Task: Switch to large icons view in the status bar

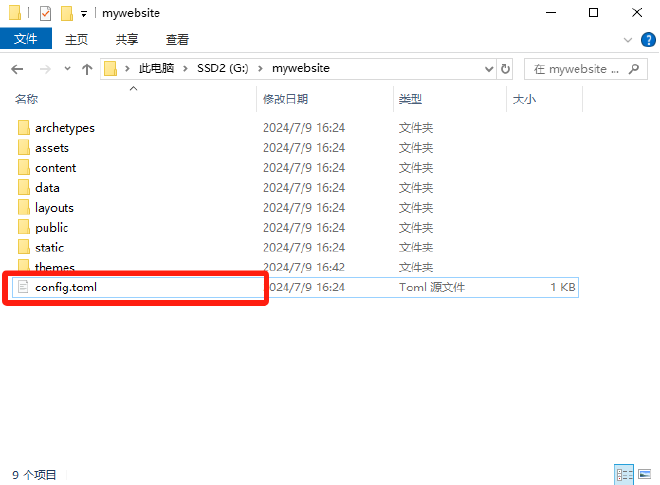Action: point(644,474)
